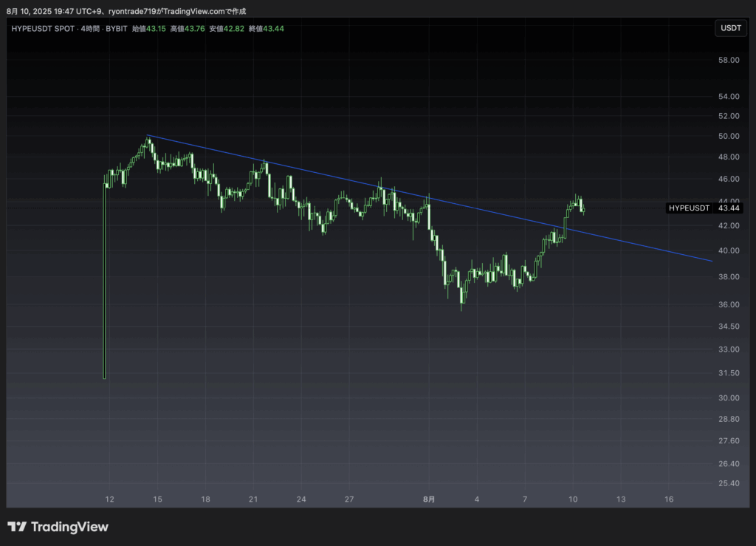Click the 54.00 price axis label

729,97
